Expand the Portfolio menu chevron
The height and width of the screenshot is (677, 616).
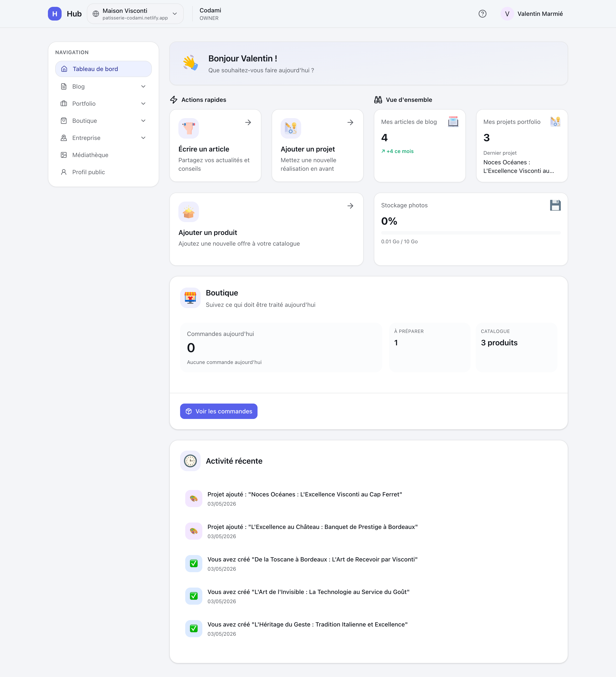pyautogui.click(x=143, y=103)
